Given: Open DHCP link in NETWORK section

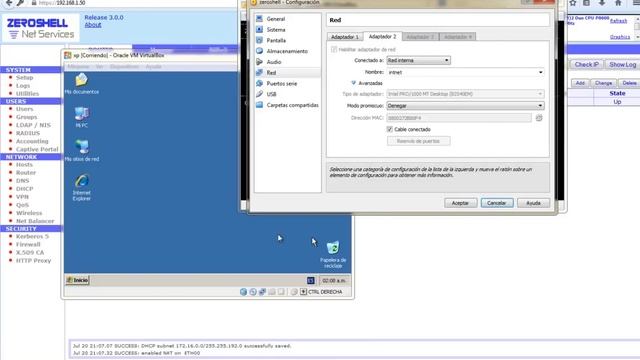Looking at the screenshot, I should tap(24, 189).
